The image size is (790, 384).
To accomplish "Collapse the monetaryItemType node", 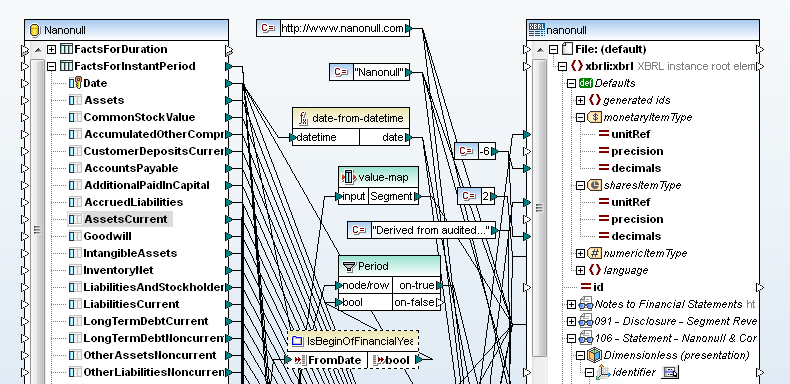I will pyautogui.click(x=580, y=117).
